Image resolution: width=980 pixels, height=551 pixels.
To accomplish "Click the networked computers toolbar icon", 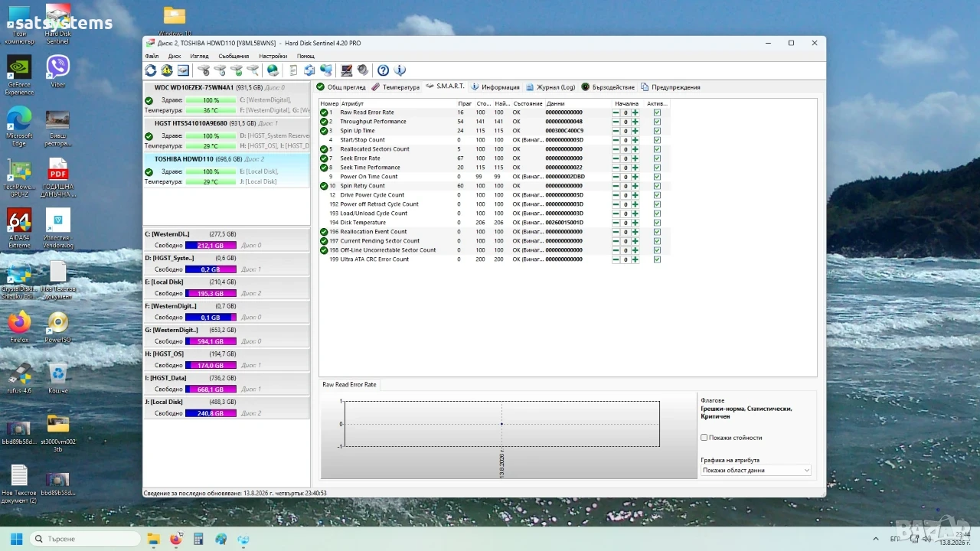I will (326, 70).
